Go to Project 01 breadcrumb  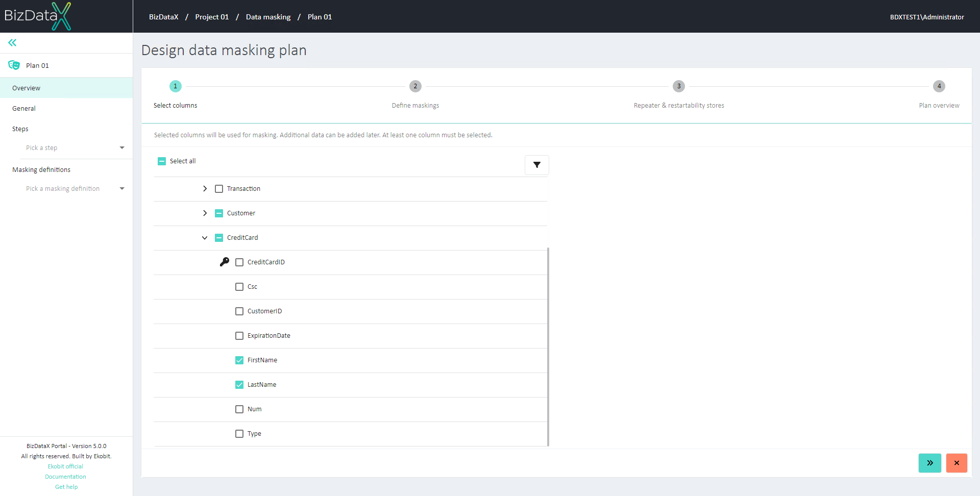[x=212, y=17]
